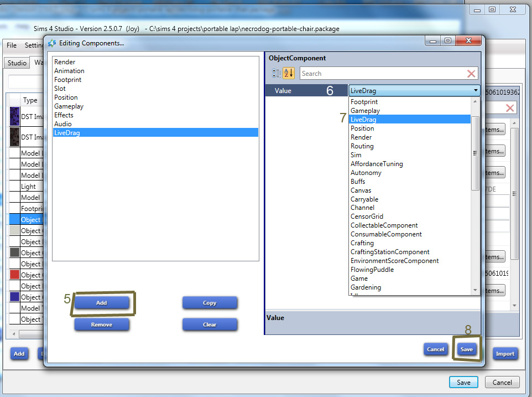Click bottom Save button of main window
The height and width of the screenshot is (397, 532).
pyautogui.click(x=463, y=383)
